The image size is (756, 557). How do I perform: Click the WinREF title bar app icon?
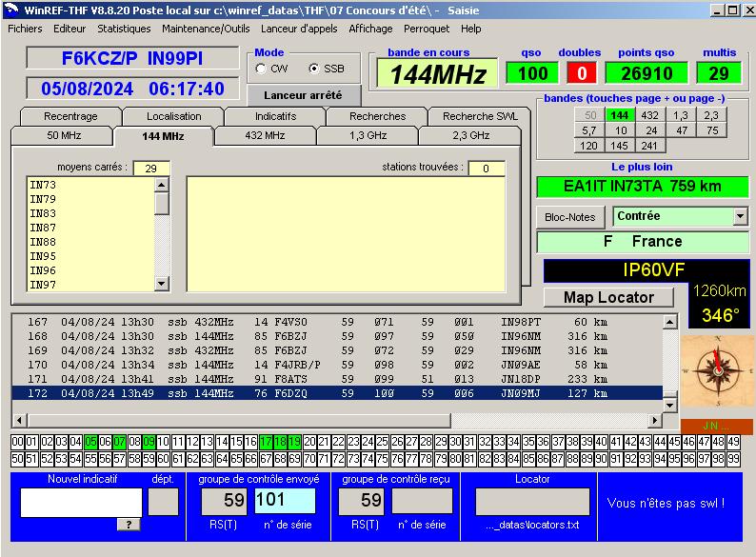tap(11, 10)
